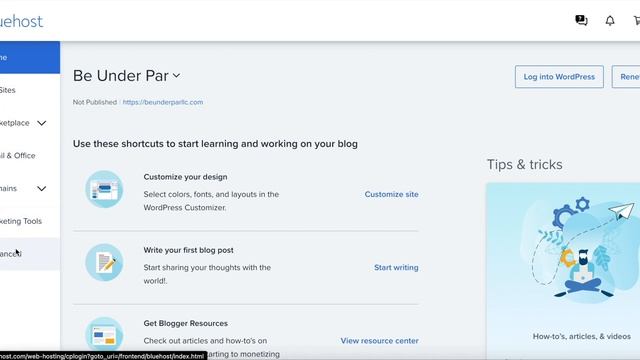
Task: Expand the Marketplace sidebar chevron
Action: 42,123
